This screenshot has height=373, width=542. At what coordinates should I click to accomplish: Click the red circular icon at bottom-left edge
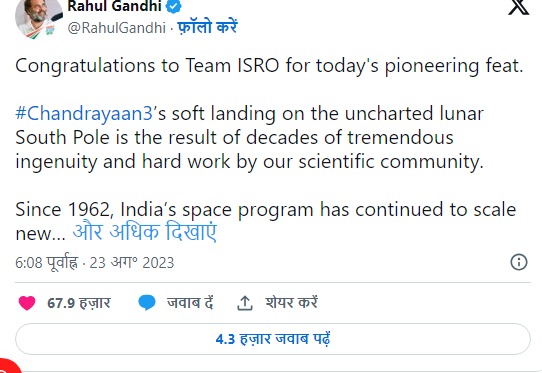tap(10, 366)
